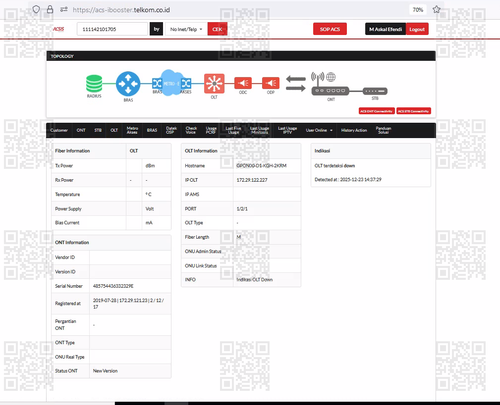This screenshot has height=405, width=500.
Task: Click the 'Registered at' value
Action: (128, 303)
